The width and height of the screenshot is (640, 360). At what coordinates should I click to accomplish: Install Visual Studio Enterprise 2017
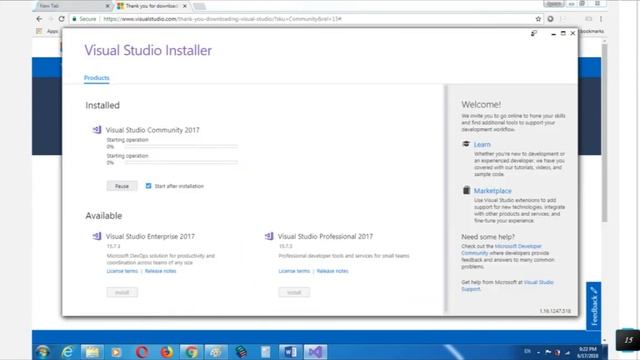[x=122, y=292]
